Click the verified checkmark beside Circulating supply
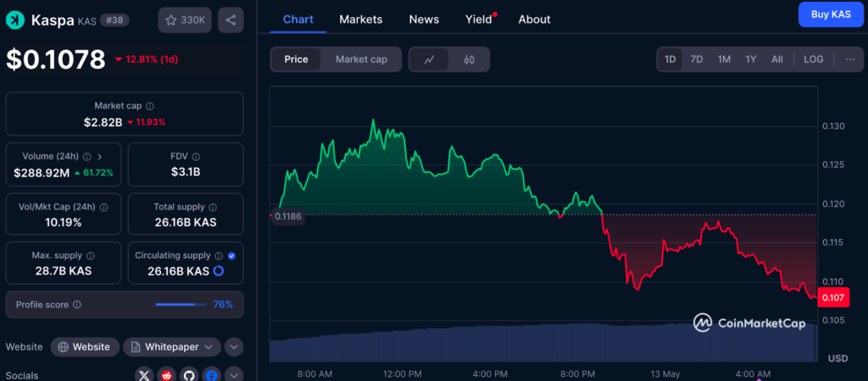The width and height of the screenshot is (868, 381). (231, 256)
